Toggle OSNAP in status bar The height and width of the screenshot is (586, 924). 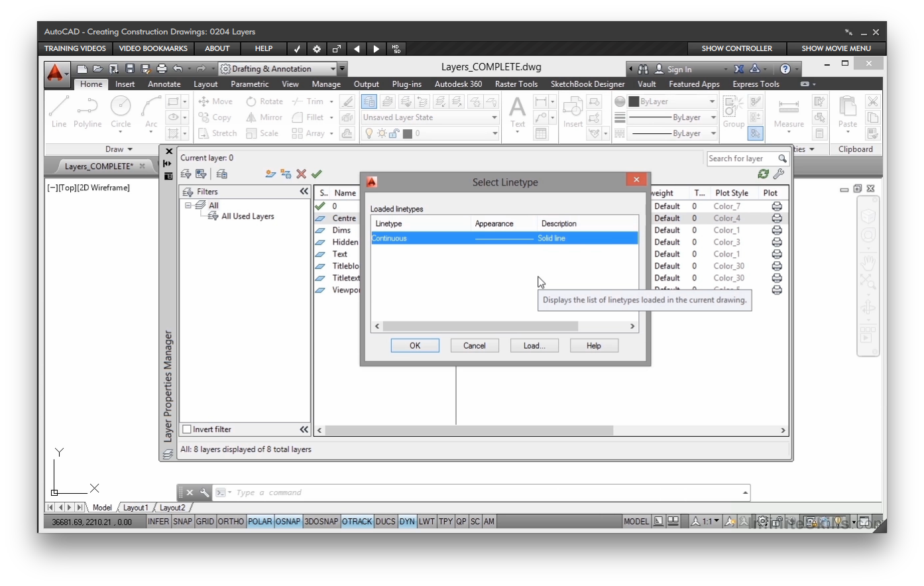pyautogui.click(x=288, y=522)
